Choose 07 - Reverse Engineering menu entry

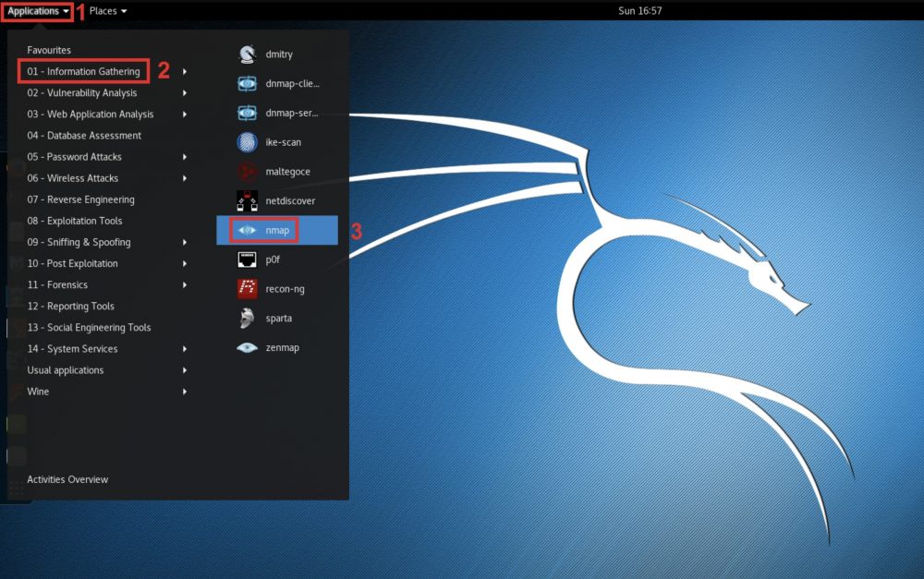[x=80, y=199]
